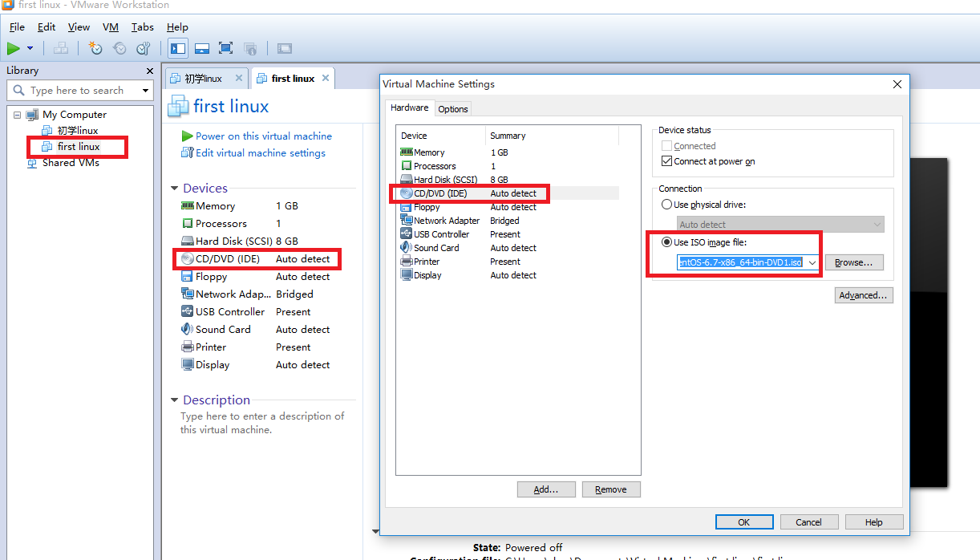Collapse the My Computer tree node
The image size is (980, 560).
[x=17, y=115]
